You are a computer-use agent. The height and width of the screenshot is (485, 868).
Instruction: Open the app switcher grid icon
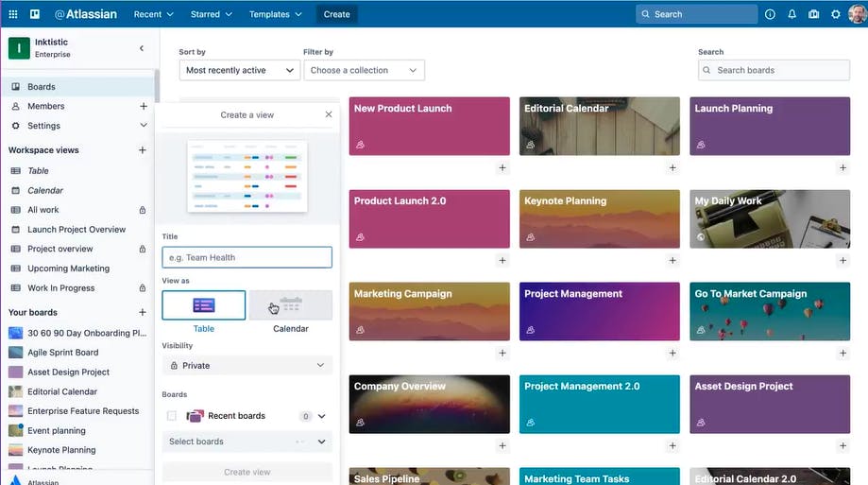coord(13,14)
